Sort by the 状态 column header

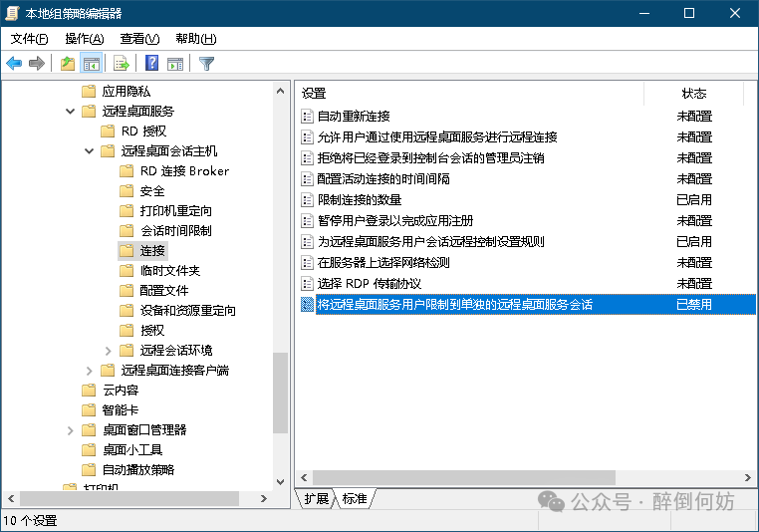coord(693,93)
